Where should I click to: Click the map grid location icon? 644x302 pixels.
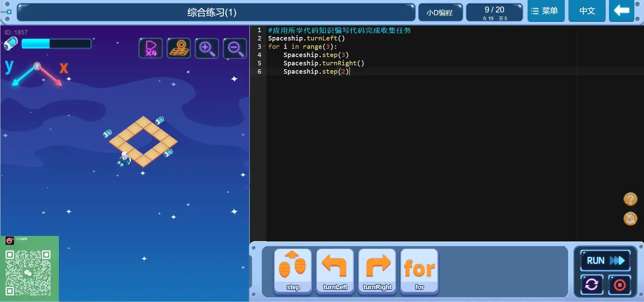point(179,48)
